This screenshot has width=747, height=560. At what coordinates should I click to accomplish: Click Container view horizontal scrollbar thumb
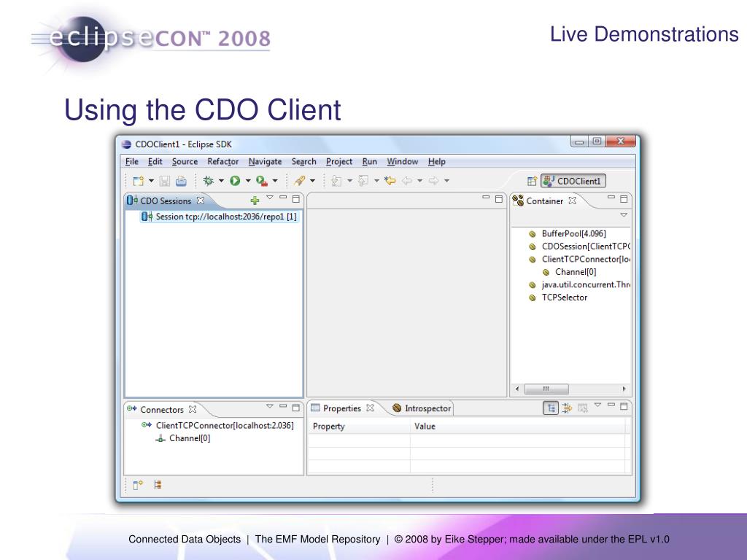[546, 389]
